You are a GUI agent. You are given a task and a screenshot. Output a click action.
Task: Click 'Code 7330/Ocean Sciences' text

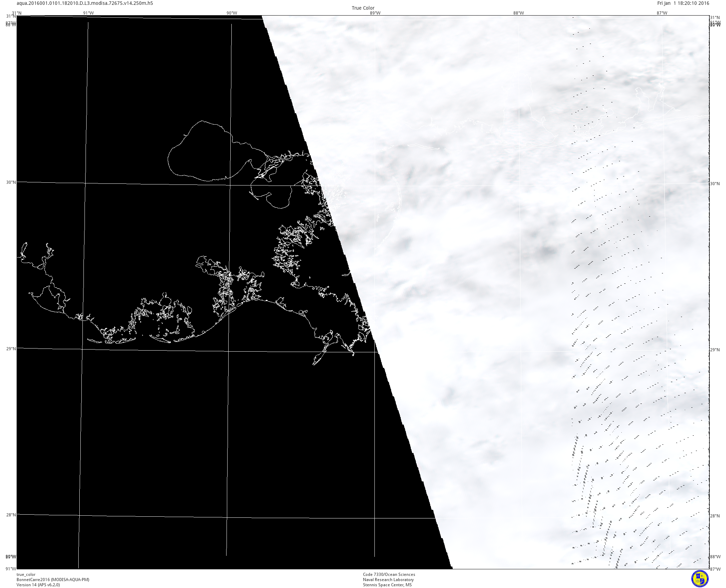point(389,575)
